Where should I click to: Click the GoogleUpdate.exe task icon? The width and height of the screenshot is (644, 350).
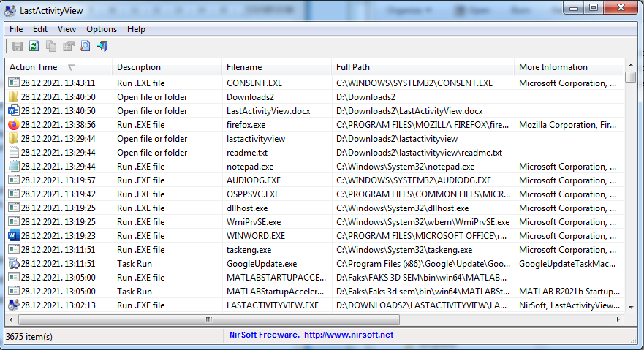[x=14, y=264]
